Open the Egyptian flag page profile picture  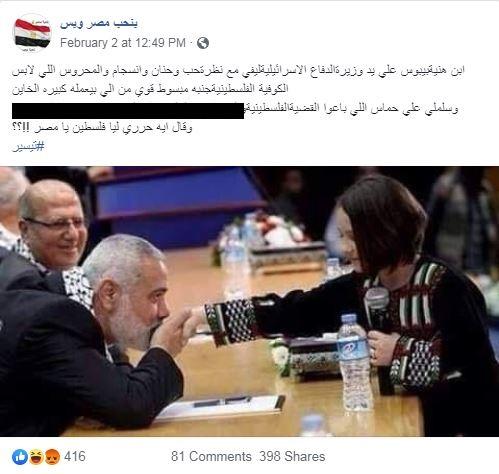point(32,33)
